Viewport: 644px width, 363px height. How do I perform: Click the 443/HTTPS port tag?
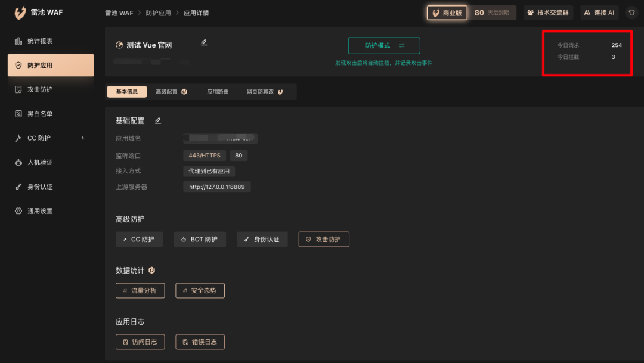tap(205, 156)
